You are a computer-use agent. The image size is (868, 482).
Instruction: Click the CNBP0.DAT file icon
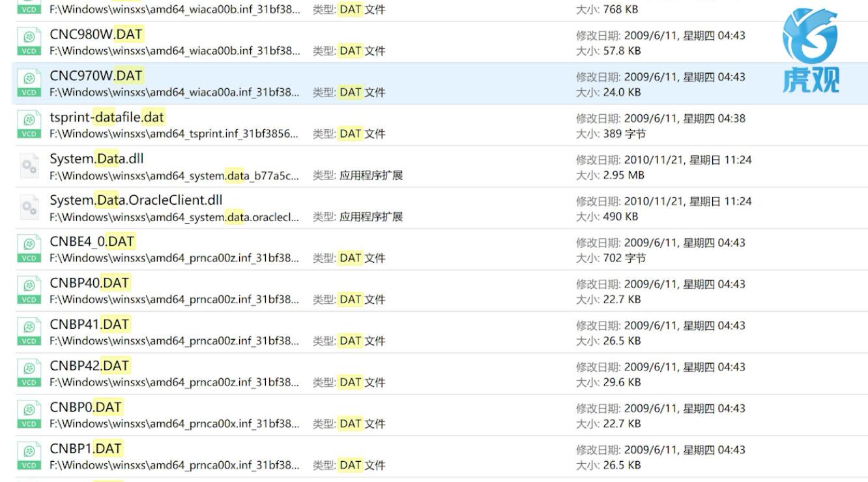(29, 415)
